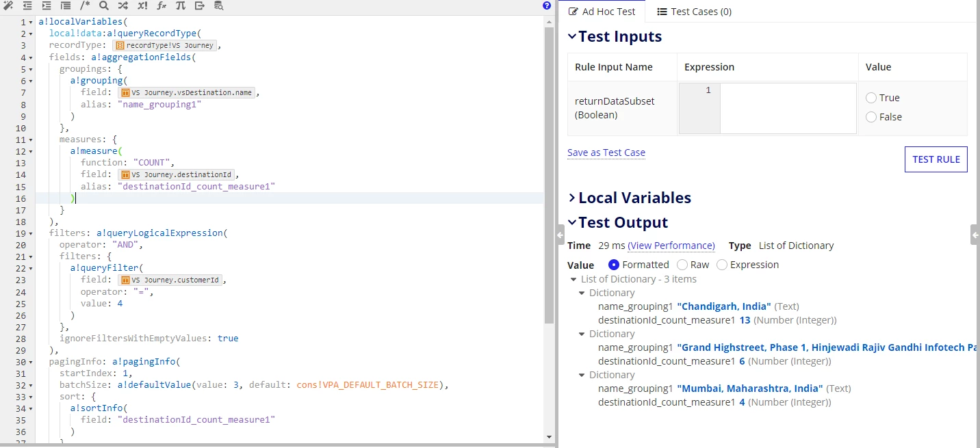This screenshot has height=448, width=980.
Task: Click the shuffle arrows toolbar icon
Action: pyautogui.click(x=122, y=5)
